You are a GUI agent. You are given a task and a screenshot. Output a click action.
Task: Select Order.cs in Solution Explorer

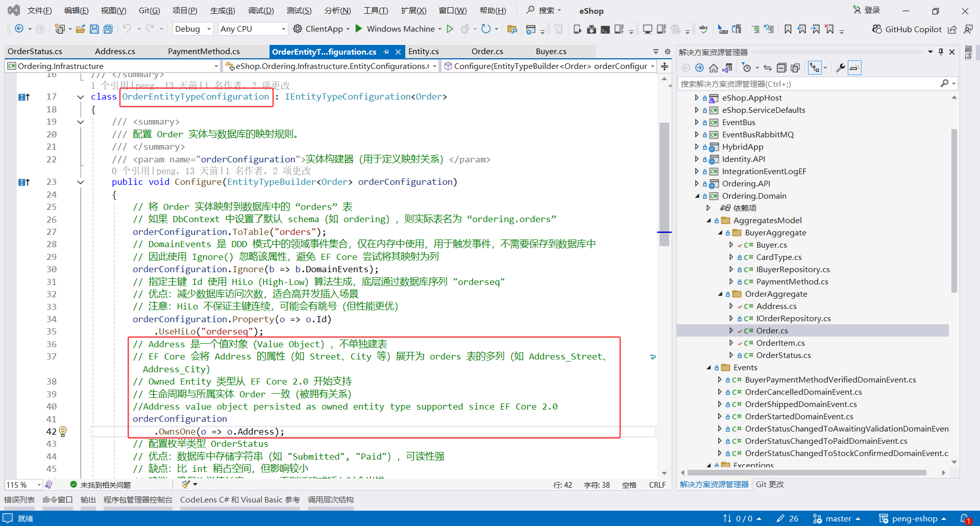pyautogui.click(x=772, y=331)
